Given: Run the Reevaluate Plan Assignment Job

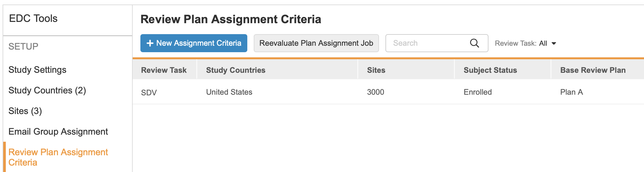Looking at the screenshot, I should coord(316,43).
